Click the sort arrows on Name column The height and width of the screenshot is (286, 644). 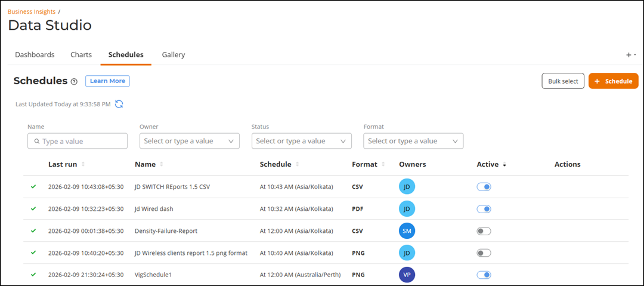coord(162,164)
